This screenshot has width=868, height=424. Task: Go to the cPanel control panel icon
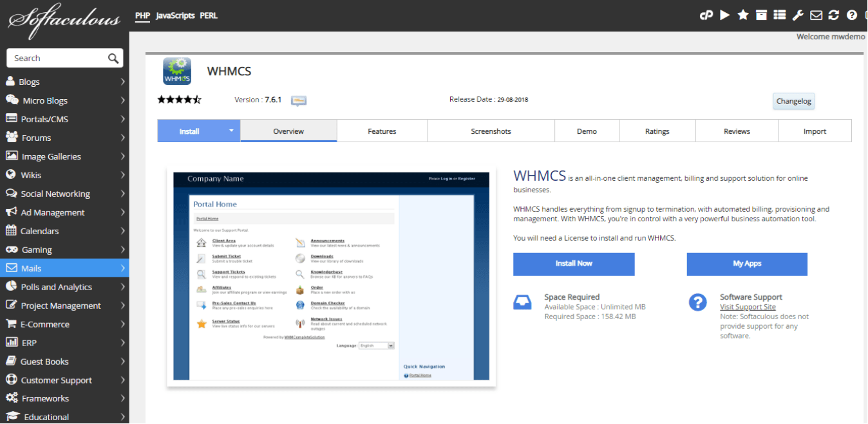click(706, 15)
